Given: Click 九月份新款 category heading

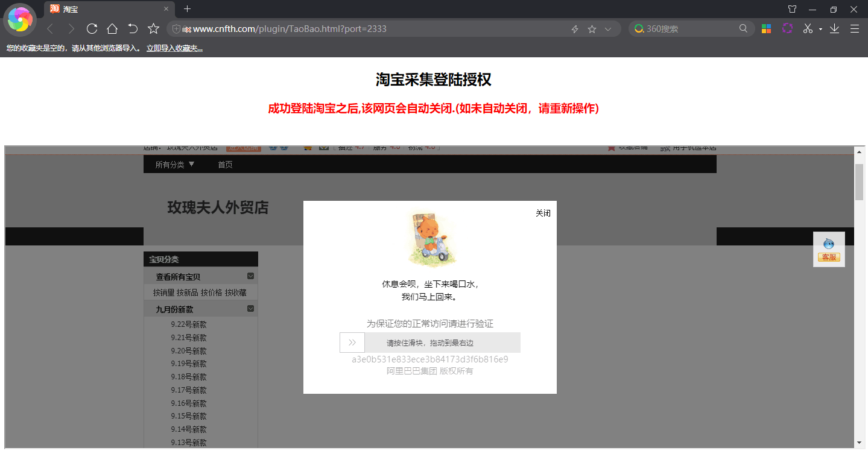Looking at the screenshot, I should [x=174, y=309].
